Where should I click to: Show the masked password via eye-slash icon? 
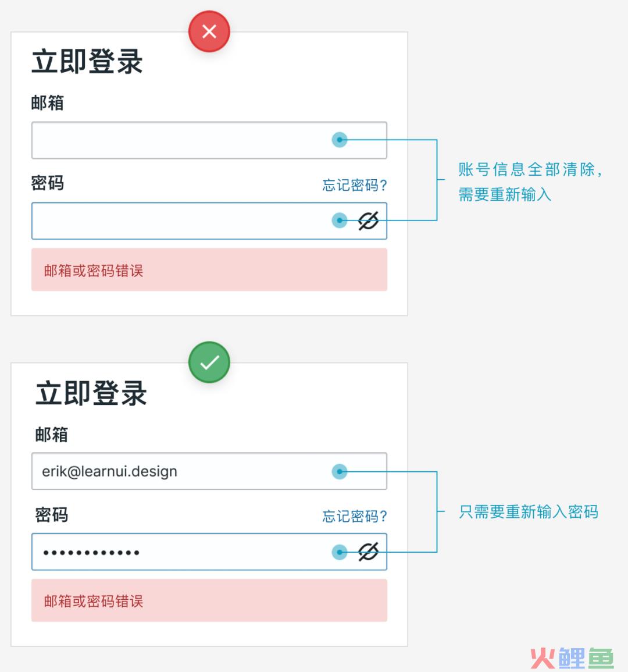tap(368, 552)
